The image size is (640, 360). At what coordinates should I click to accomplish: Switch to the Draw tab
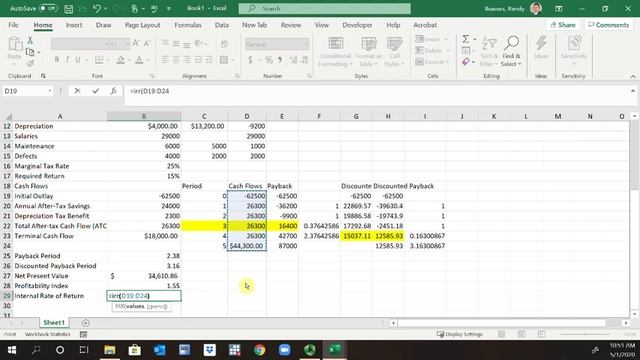tap(103, 25)
